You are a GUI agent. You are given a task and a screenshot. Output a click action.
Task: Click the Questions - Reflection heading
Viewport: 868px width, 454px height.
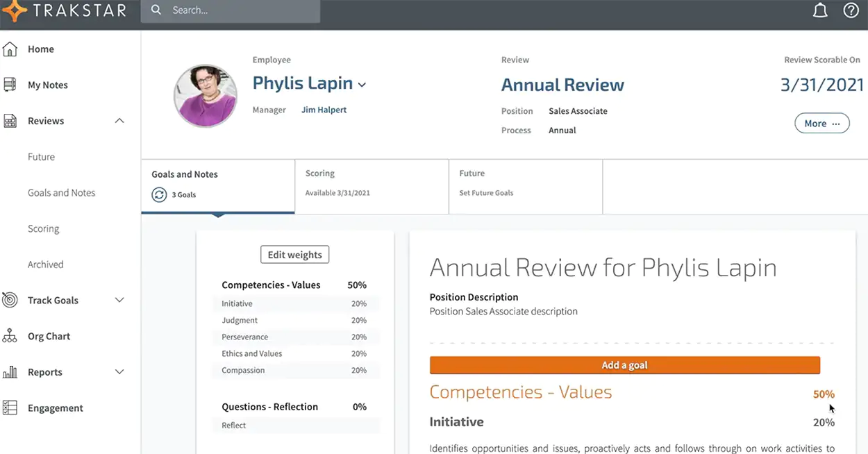pos(269,407)
